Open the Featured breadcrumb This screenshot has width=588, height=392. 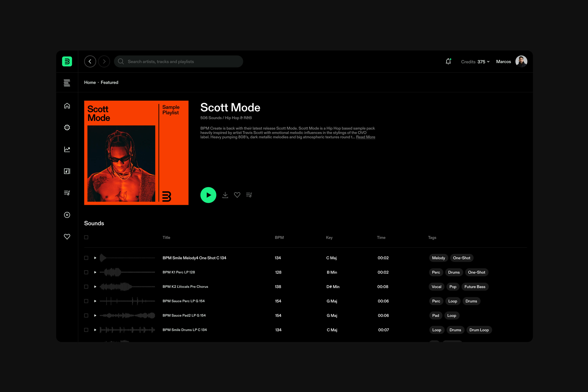click(x=109, y=83)
